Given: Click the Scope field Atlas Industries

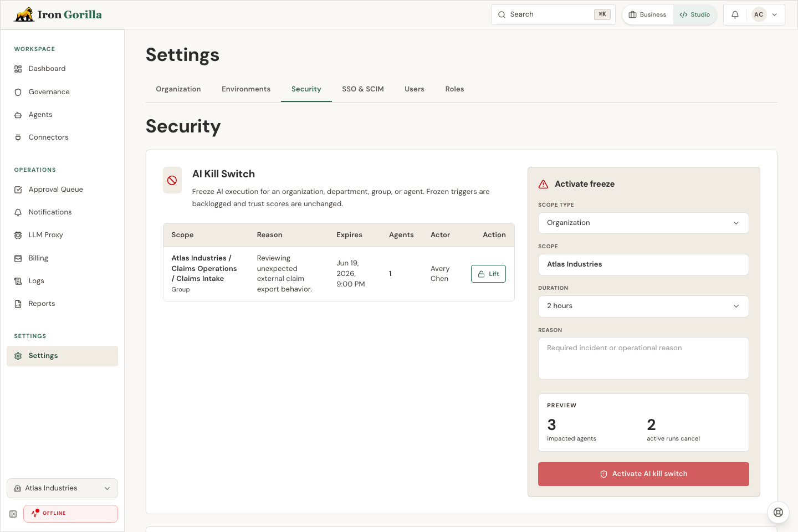Looking at the screenshot, I should (643, 264).
